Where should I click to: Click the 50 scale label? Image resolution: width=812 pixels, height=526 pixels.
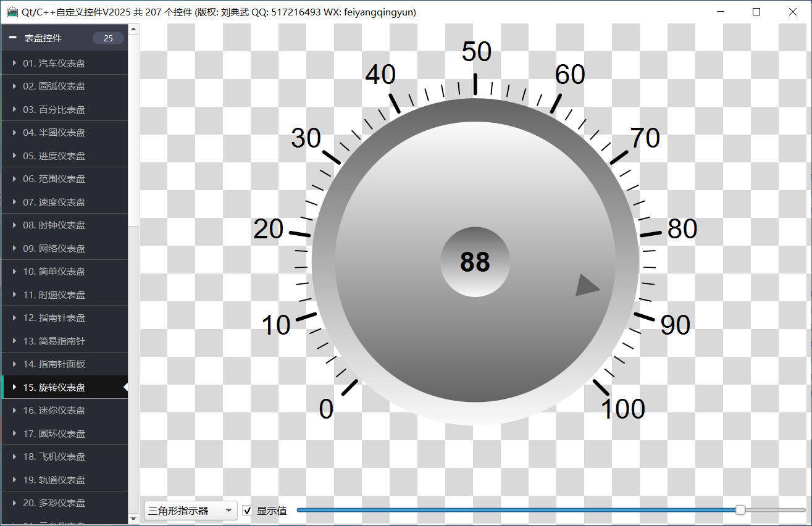click(477, 52)
